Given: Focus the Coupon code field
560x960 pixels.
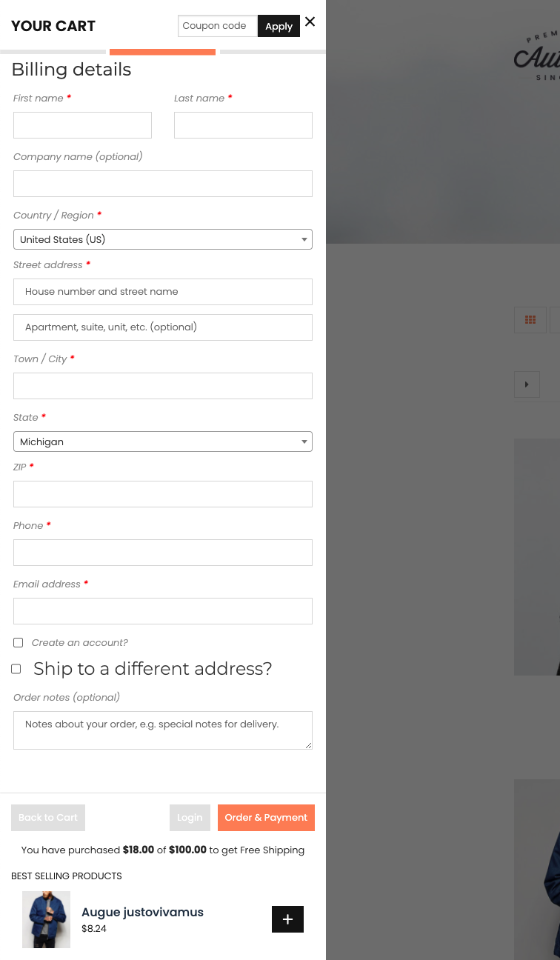Looking at the screenshot, I should coord(217,26).
